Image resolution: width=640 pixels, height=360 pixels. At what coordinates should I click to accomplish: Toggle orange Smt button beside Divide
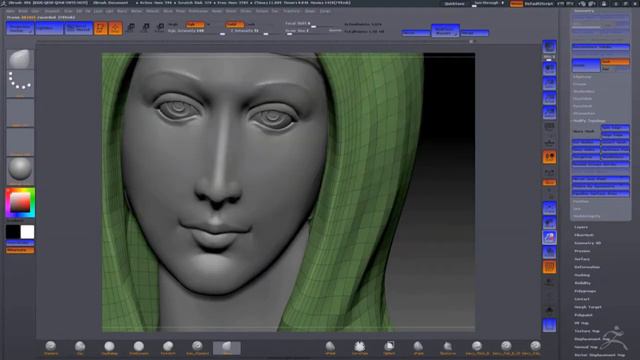pos(616,62)
